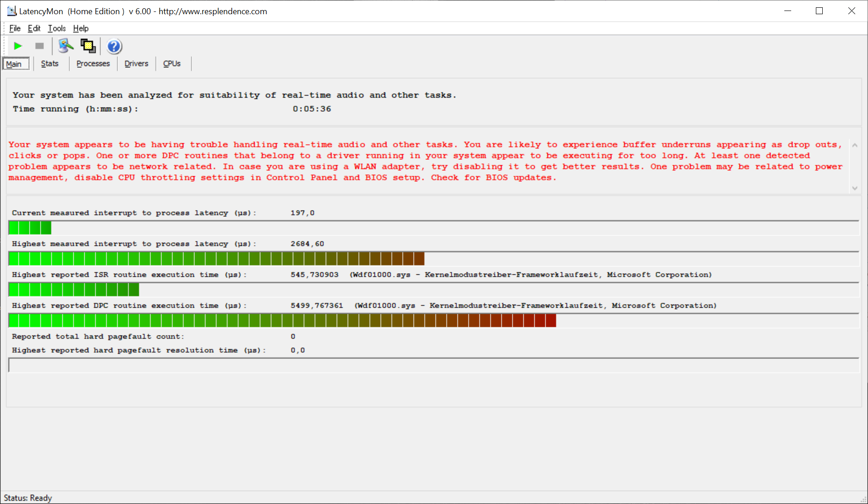Click the yellow overlapping squares toolbar icon
The height and width of the screenshot is (504, 868).
tap(88, 46)
